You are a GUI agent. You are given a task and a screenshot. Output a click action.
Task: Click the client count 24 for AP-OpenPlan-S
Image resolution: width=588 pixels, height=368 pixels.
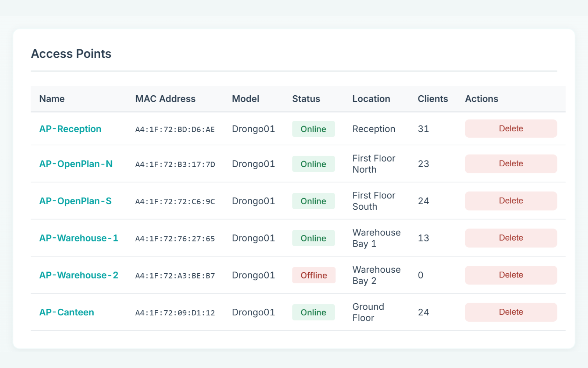(x=423, y=201)
